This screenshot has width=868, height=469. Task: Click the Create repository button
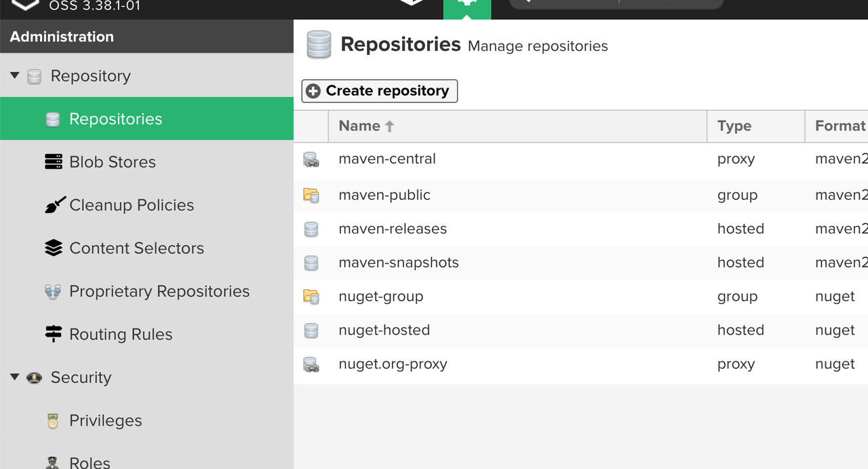click(x=380, y=91)
